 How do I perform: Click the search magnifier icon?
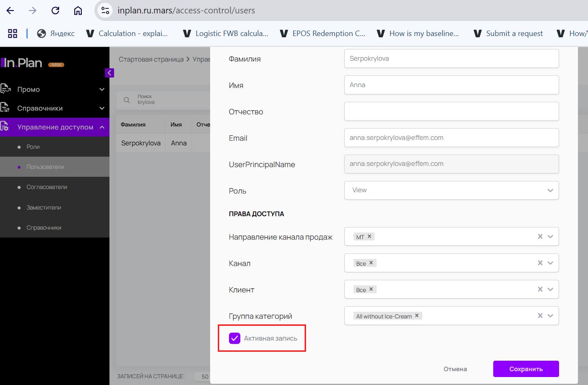127,100
